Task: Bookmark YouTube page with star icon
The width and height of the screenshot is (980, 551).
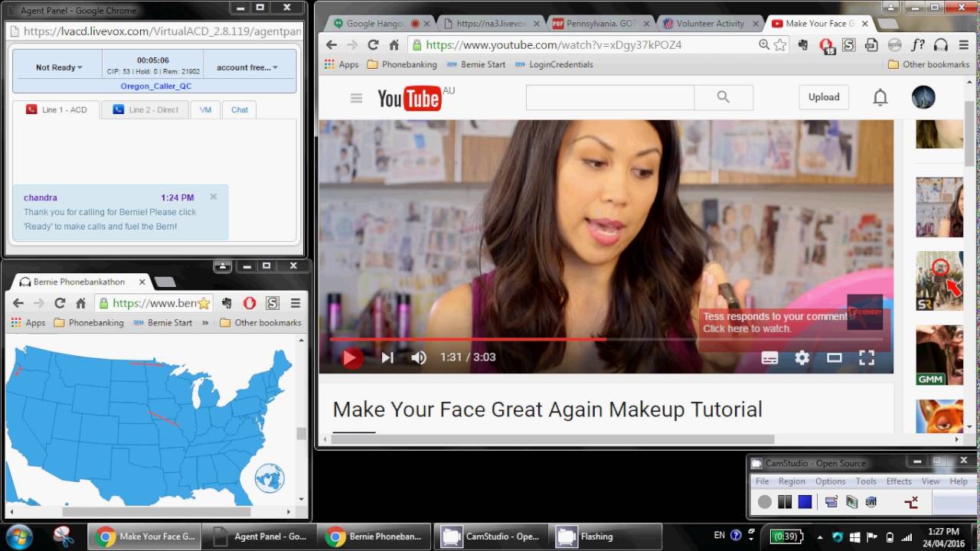Action: (780, 45)
